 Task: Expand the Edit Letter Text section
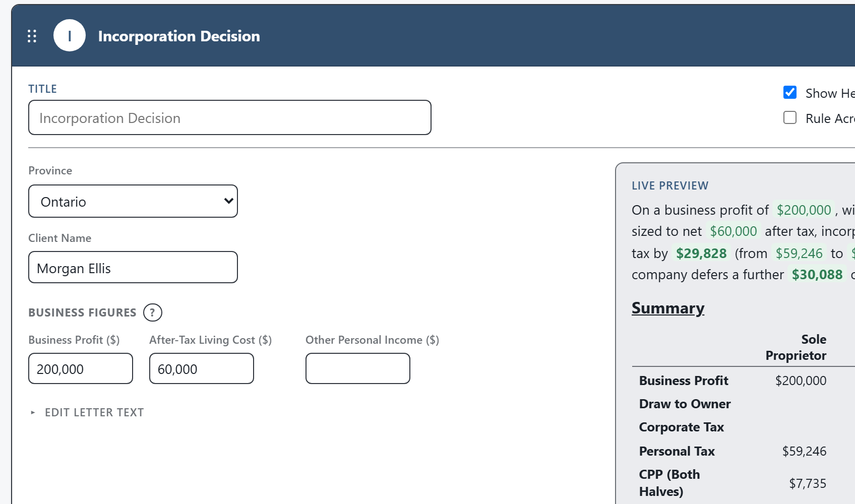94,412
